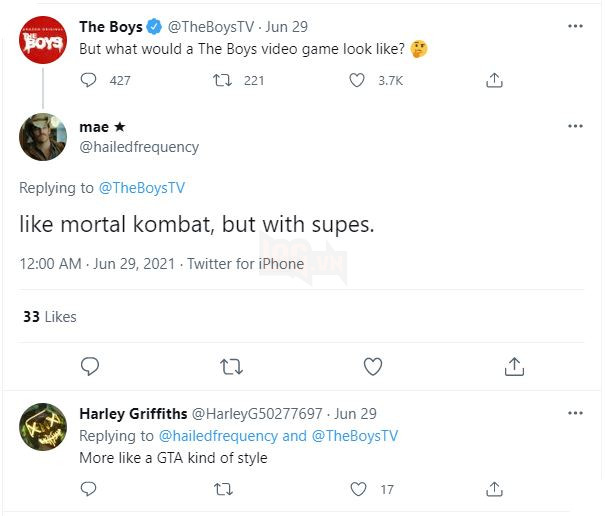Screen dimensions: 606x516
Task: Share mae's mortal kombat tweet
Action: 514,367
